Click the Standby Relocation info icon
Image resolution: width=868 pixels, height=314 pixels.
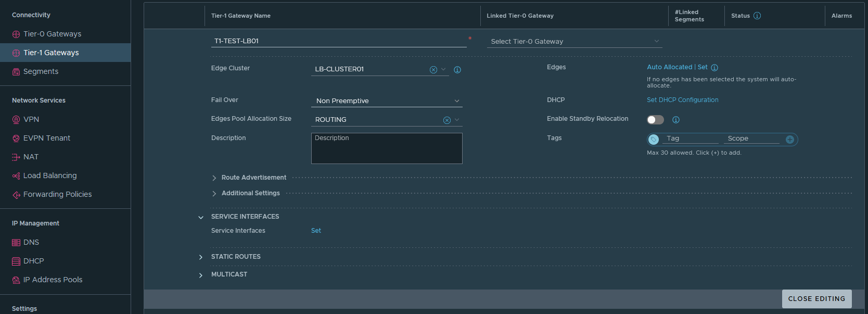click(x=676, y=120)
